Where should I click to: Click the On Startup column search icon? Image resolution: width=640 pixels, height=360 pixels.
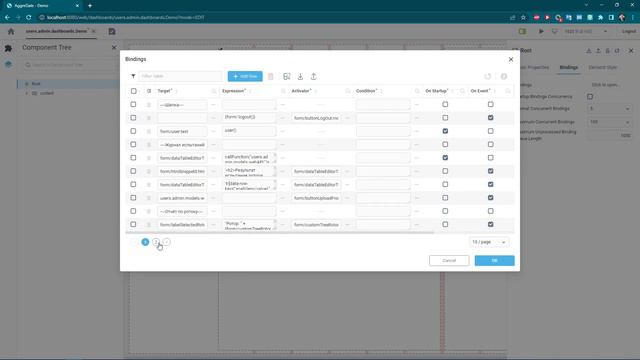coord(462,91)
